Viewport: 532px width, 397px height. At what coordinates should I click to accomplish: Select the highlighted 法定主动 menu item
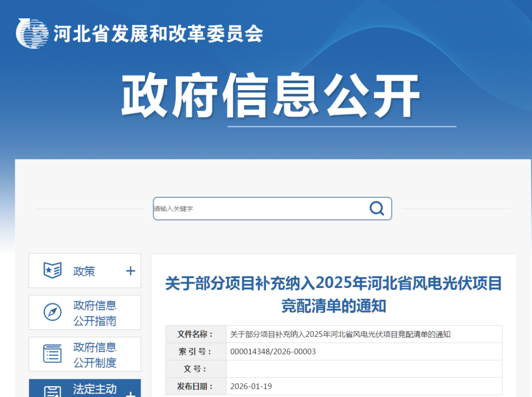[x=94, y=390]
